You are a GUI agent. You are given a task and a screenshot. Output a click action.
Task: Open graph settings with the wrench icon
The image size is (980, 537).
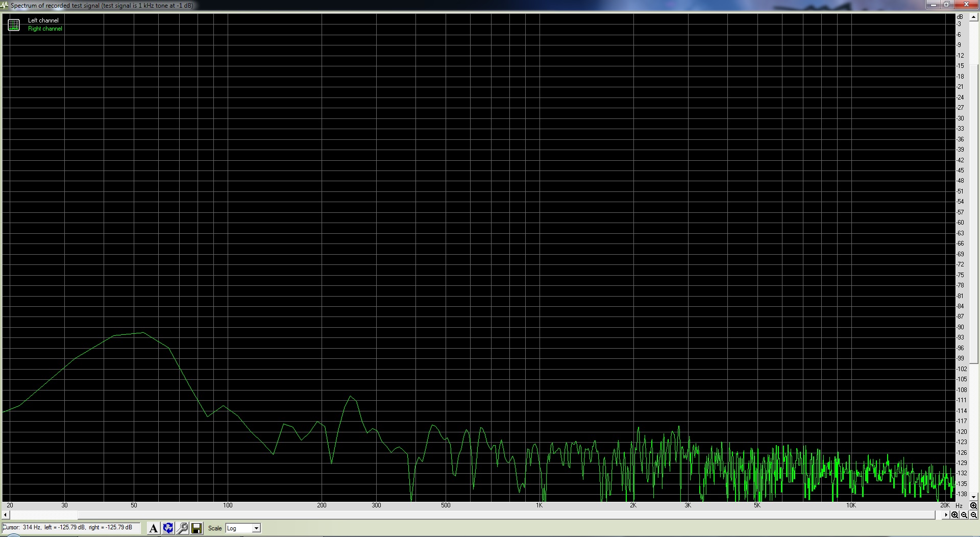point(182,528)
